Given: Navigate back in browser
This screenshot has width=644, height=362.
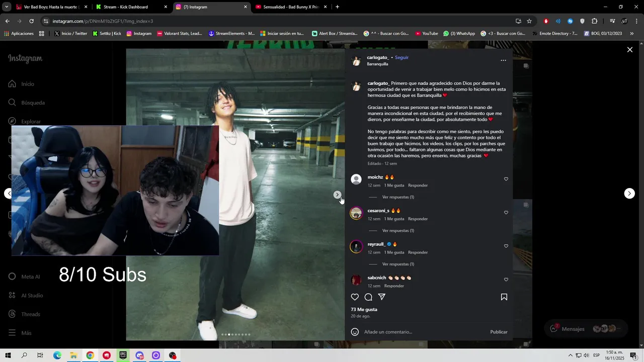Looking at the screenshot, I should point(7,21).
